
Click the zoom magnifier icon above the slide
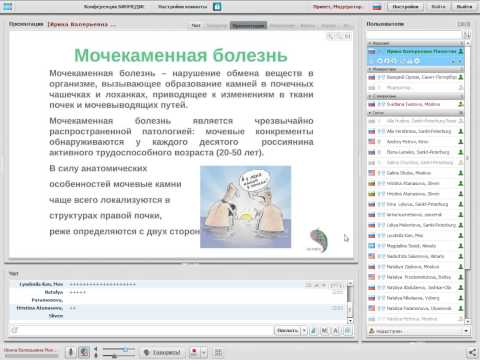click(x=330, y=36)
